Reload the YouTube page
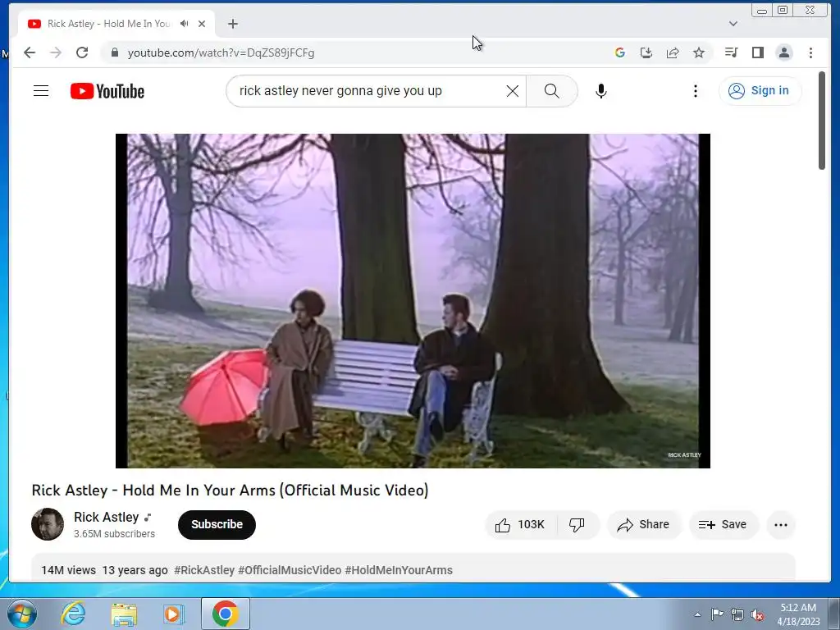 (x=82, y=52)
